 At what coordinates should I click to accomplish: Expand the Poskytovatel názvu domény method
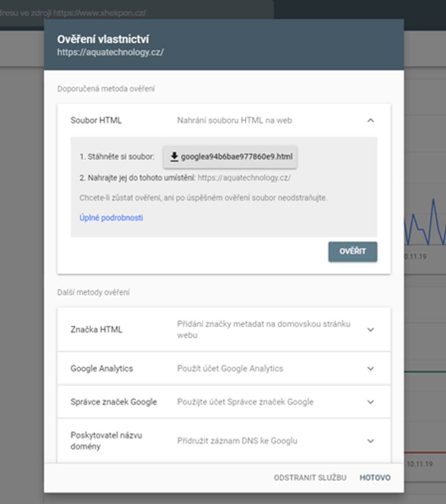(x=371, y=441)
